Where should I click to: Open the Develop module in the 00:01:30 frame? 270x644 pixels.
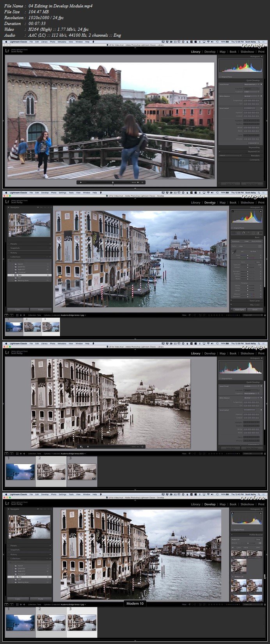pos(210,51)
